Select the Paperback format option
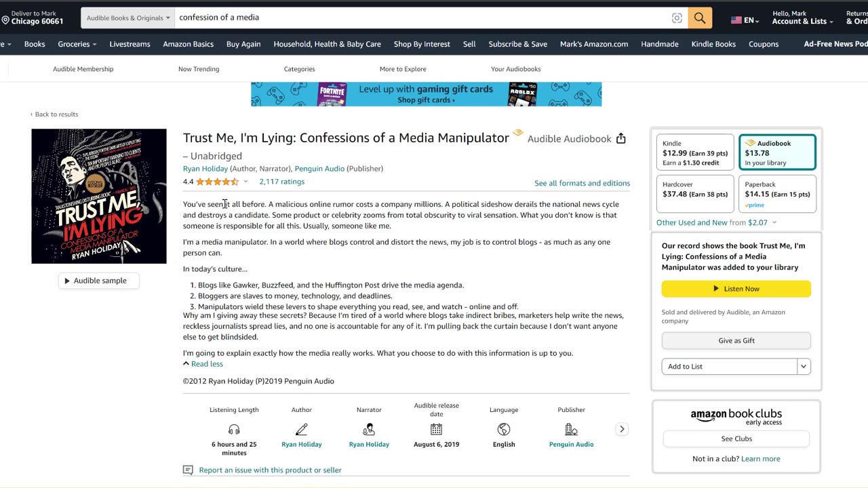Image resolution: width=868 pixels, height=488 pixels. click(x=777, y=194)
